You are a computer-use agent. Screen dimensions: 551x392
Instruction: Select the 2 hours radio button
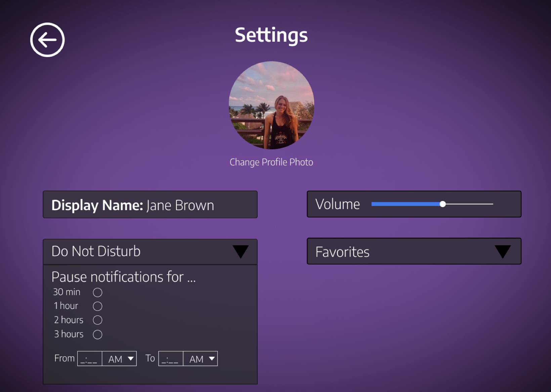click(97, 320)
